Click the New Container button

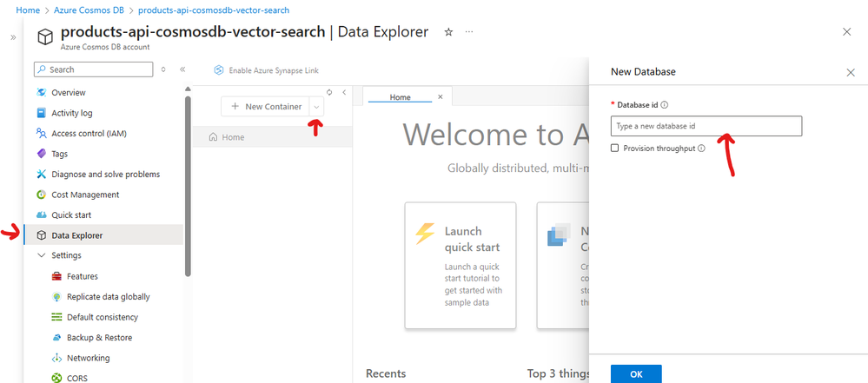(x=266, y=106)
